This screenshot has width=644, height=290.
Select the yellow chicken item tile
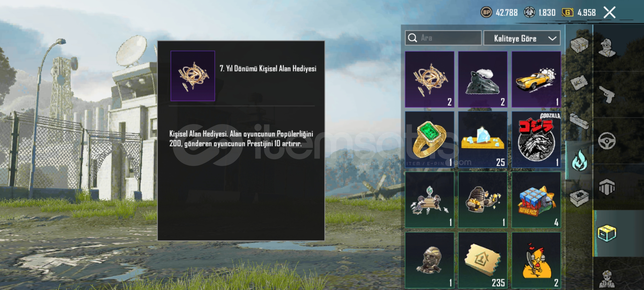[x=536, y=260]
